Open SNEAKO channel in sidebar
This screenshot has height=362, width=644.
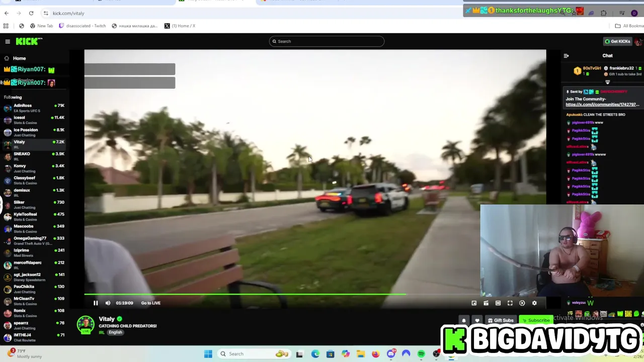34,156
